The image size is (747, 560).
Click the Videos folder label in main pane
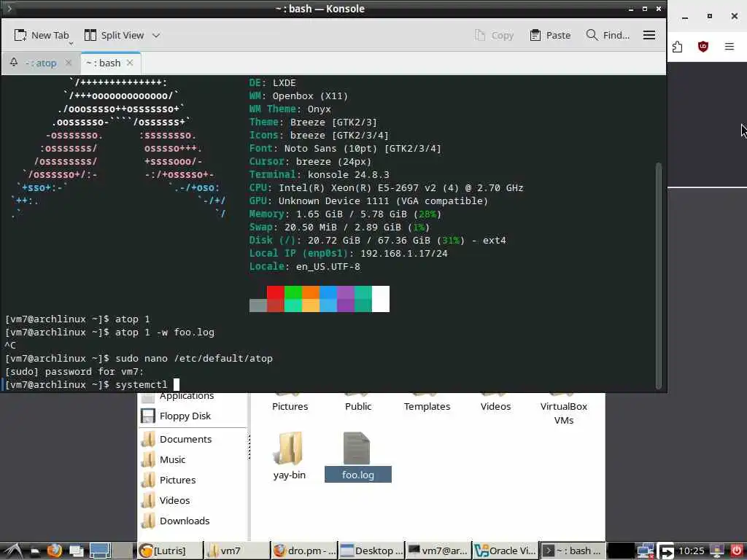tap(495, 406)
